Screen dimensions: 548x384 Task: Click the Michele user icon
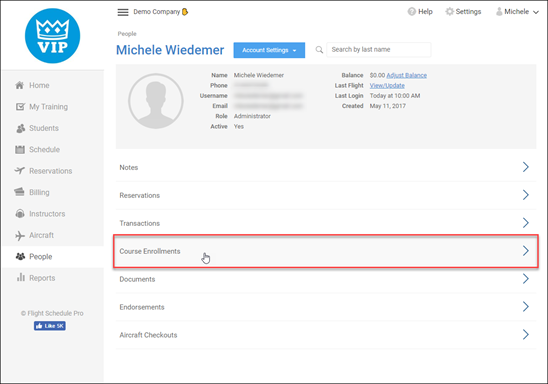coord(499,12)
